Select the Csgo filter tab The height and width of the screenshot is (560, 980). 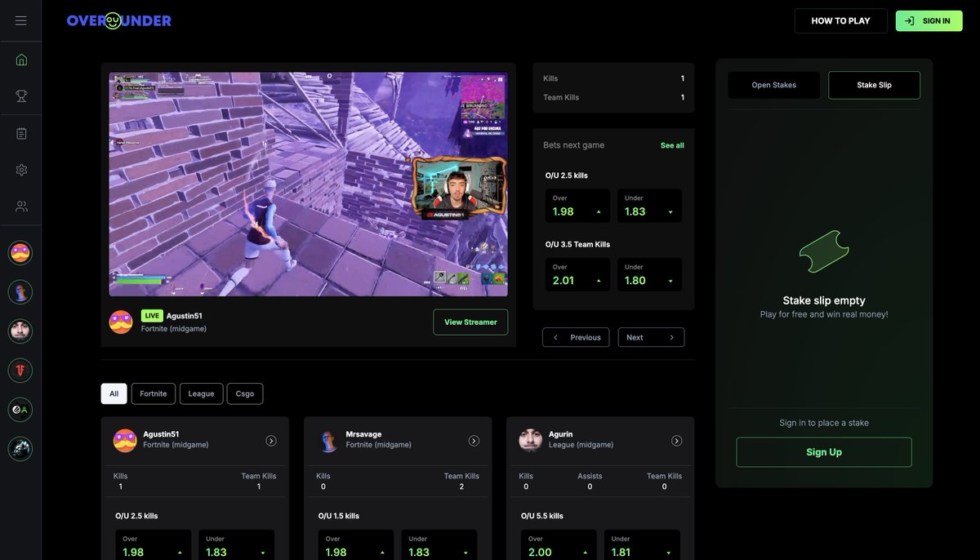[x=245, y=393]
